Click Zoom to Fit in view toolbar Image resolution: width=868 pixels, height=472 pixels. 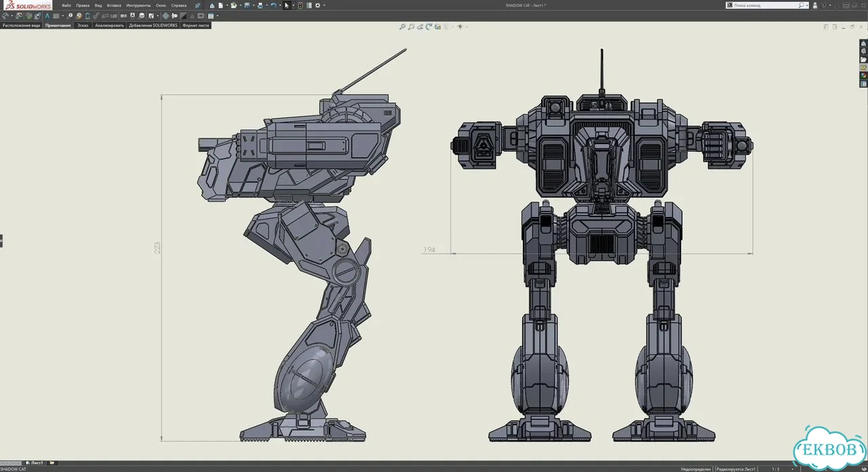(402, 27)
